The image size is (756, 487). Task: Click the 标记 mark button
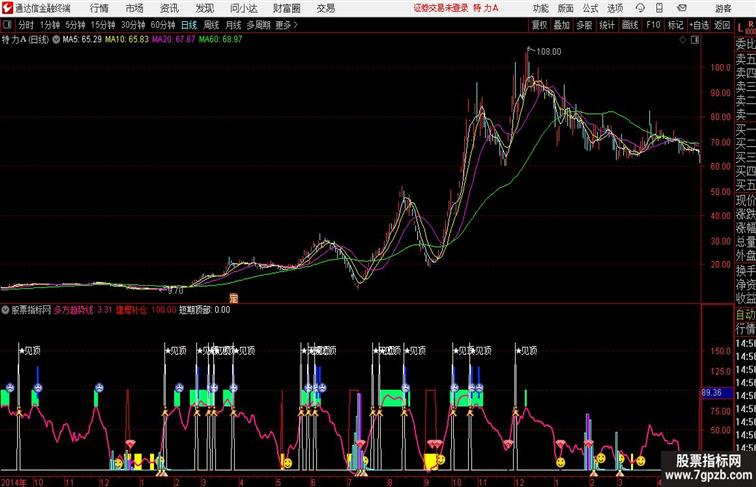click(675, 25)
